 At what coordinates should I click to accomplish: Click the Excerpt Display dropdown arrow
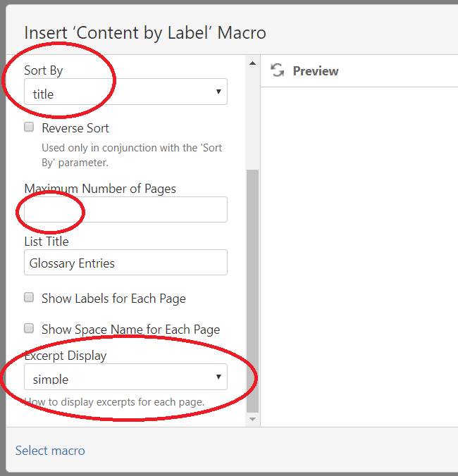pyautogui.click(x=218, y=377)
